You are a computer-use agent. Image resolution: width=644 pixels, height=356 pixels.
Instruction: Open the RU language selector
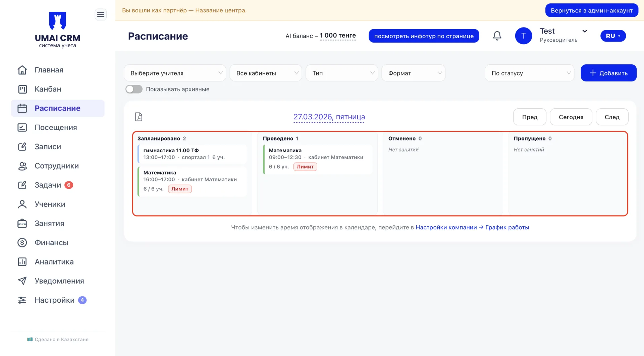[x=613, y=36]
